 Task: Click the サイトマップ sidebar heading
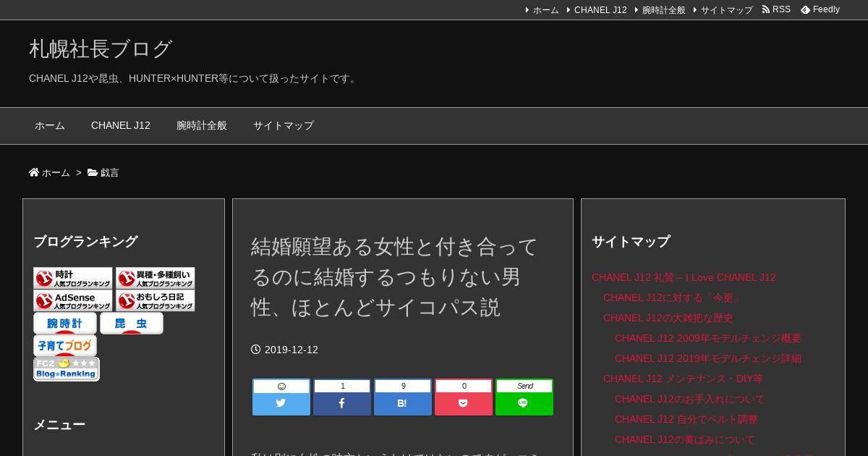coord(631,242)
